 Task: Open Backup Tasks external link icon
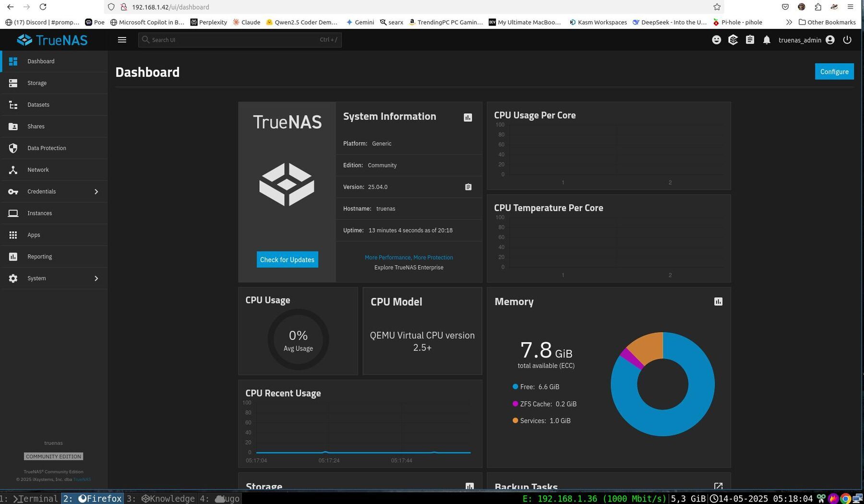tap(718, 486)
